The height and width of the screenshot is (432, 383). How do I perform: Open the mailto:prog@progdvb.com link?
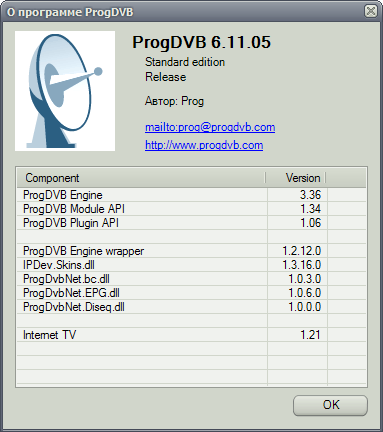[210, 127]
